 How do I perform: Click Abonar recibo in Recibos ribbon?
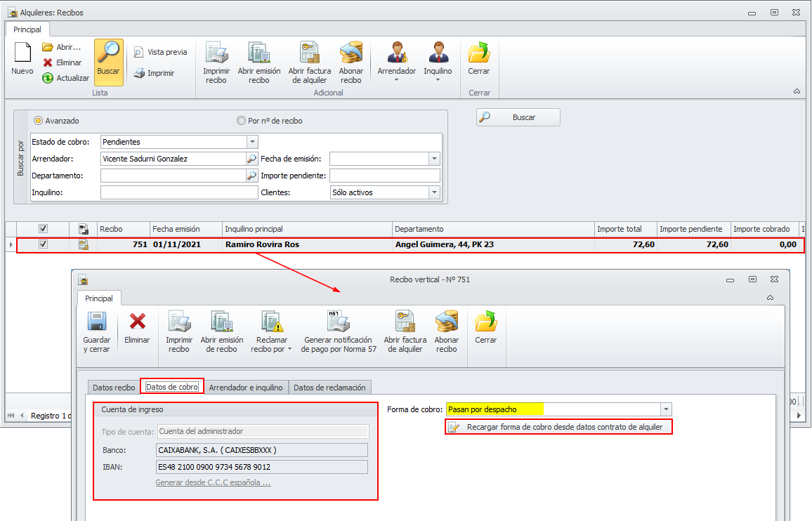click(x=351, y=62)
